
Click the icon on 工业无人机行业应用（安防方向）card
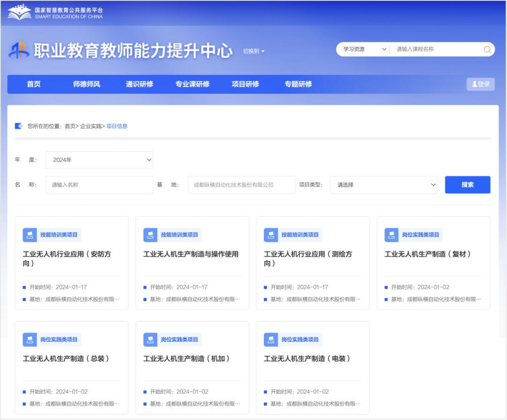pyautogui.click(x=30, y=235)
